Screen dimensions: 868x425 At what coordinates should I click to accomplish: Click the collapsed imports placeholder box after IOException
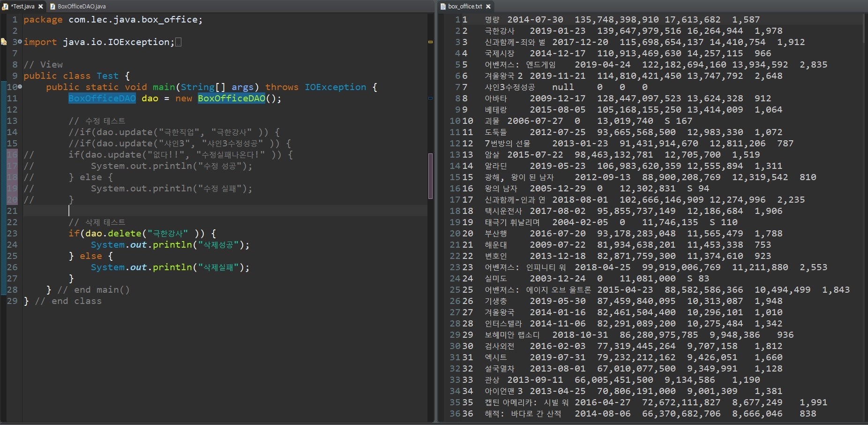(178, 42)
